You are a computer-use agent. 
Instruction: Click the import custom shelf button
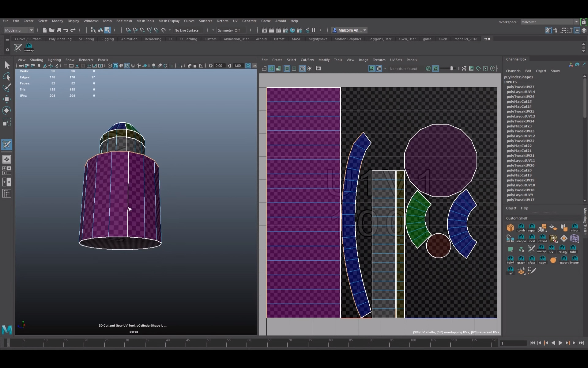coord(575,260)
